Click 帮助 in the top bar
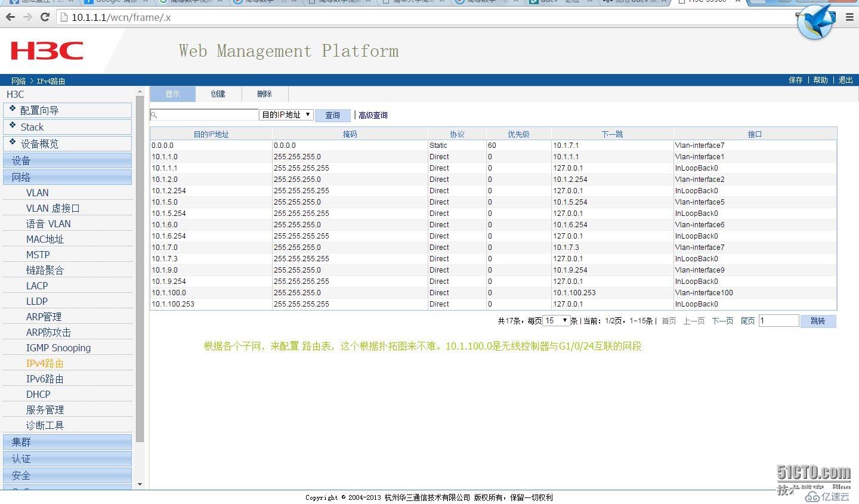859x504 pixels. tap(821, 80)
